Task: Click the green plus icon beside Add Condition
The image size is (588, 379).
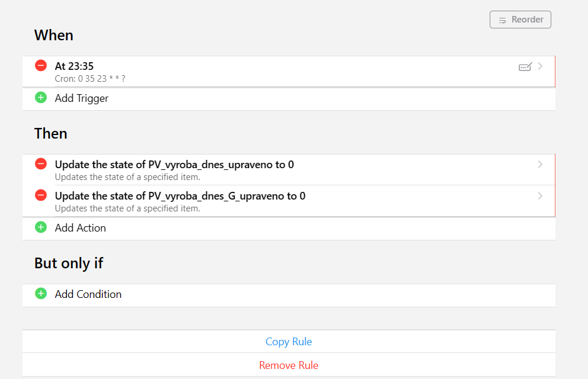Action: tap(41, 294)
